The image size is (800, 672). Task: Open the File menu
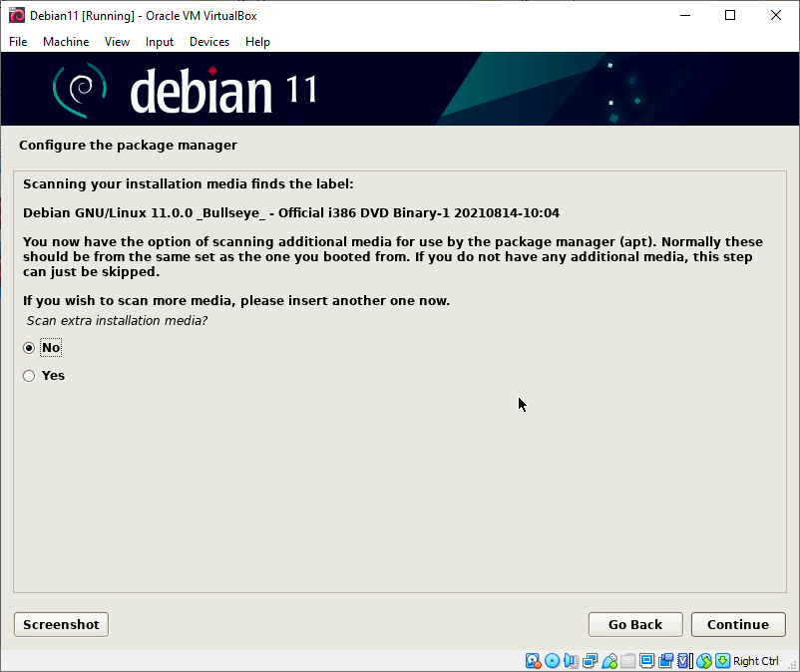click(18, 42)
